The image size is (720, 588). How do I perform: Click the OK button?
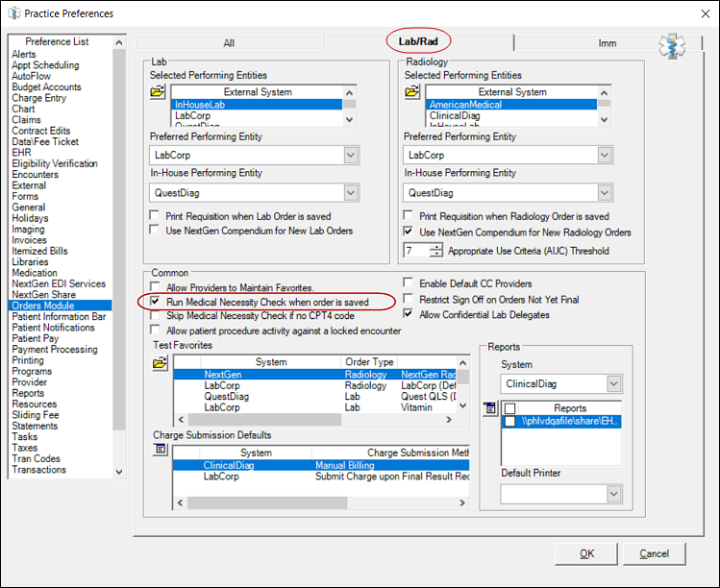(586, 553)
